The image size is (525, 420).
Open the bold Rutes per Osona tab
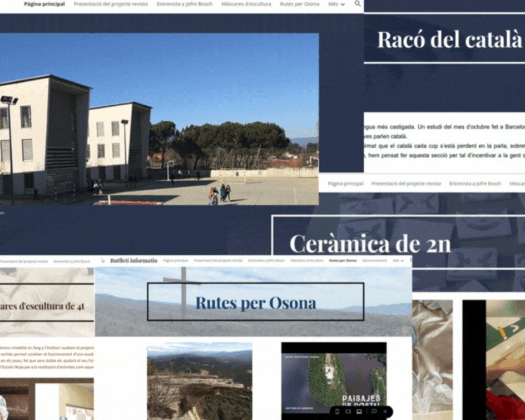tap(343, 260)
